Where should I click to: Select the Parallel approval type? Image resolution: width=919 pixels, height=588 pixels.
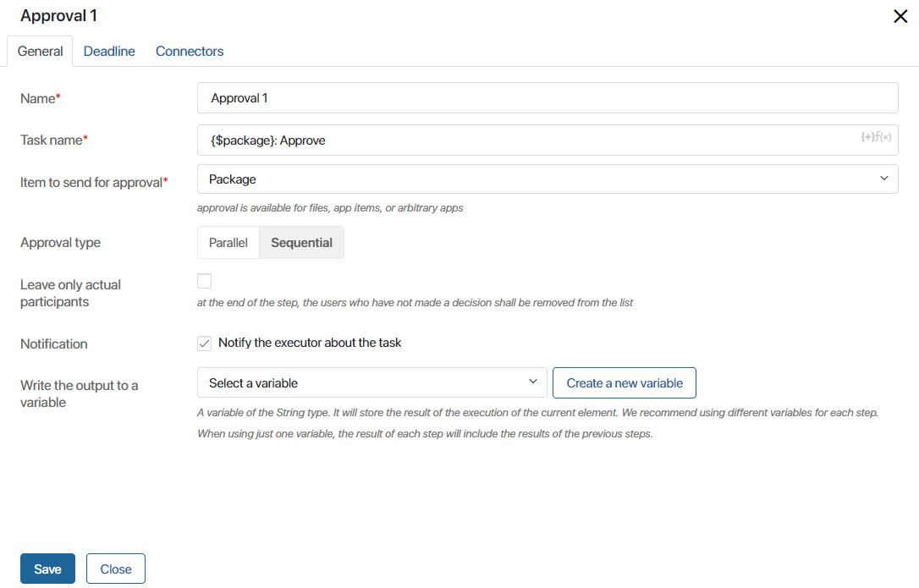pyautogui.click(x=228, y=243)
